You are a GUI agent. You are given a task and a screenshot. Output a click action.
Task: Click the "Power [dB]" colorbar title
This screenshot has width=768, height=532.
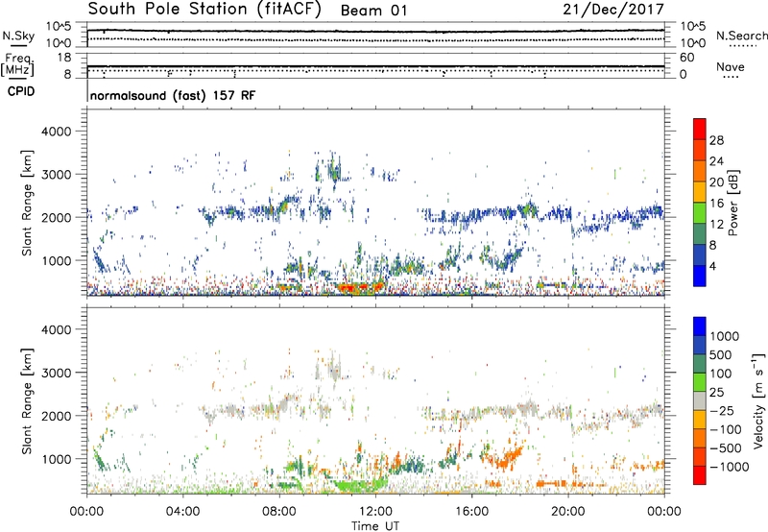(732, 203)
